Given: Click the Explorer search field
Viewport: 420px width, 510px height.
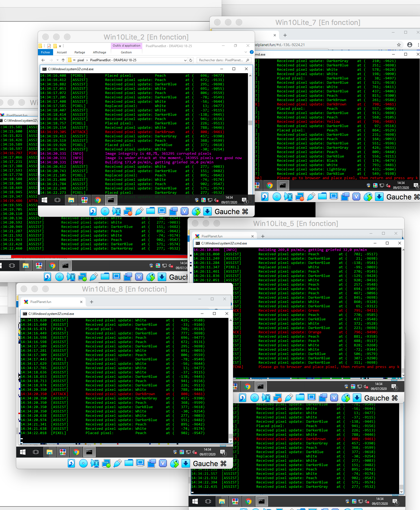Looking at the screenshot, I should pyautogui.click(x=224, y=60).
